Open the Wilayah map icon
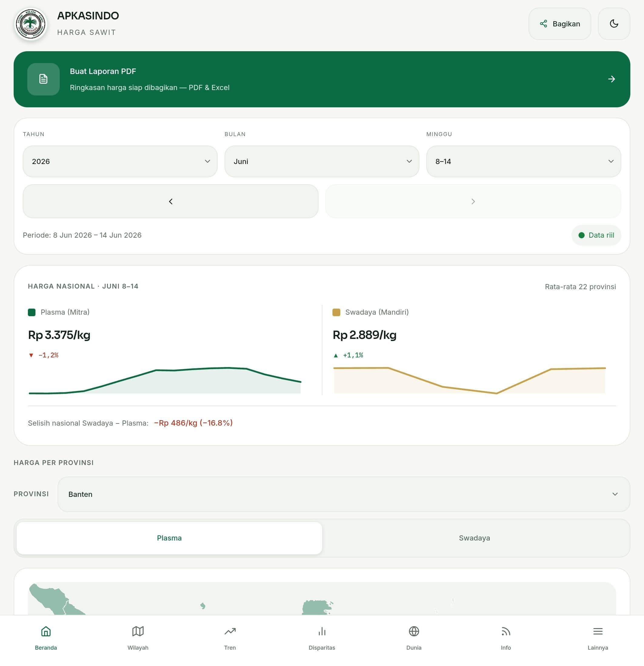This screenshot has height=666, width=644. (138, 631)
